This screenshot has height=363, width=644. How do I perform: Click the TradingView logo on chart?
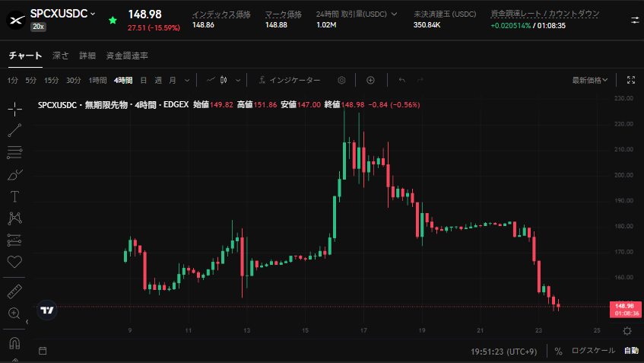[x=47, y=310]
